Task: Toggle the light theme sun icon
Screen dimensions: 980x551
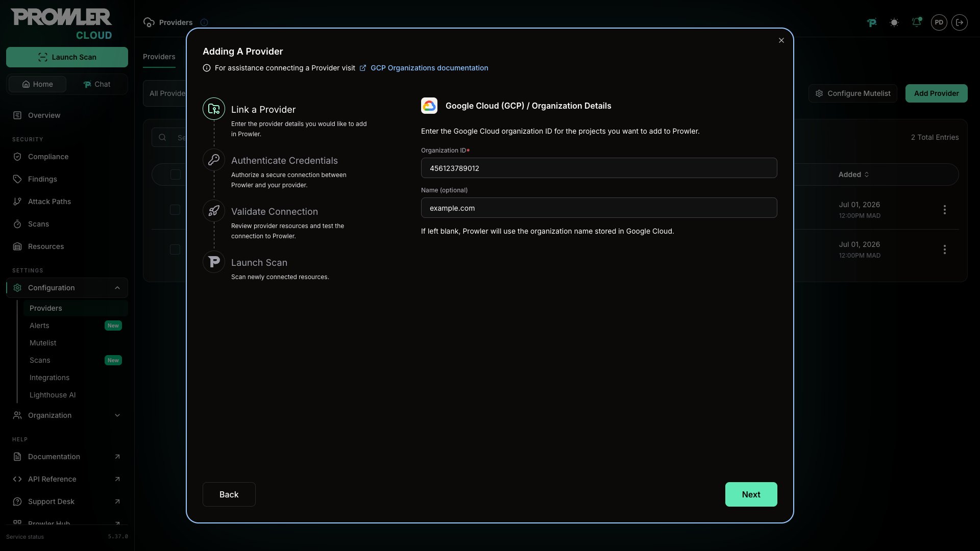Action: 894,22
